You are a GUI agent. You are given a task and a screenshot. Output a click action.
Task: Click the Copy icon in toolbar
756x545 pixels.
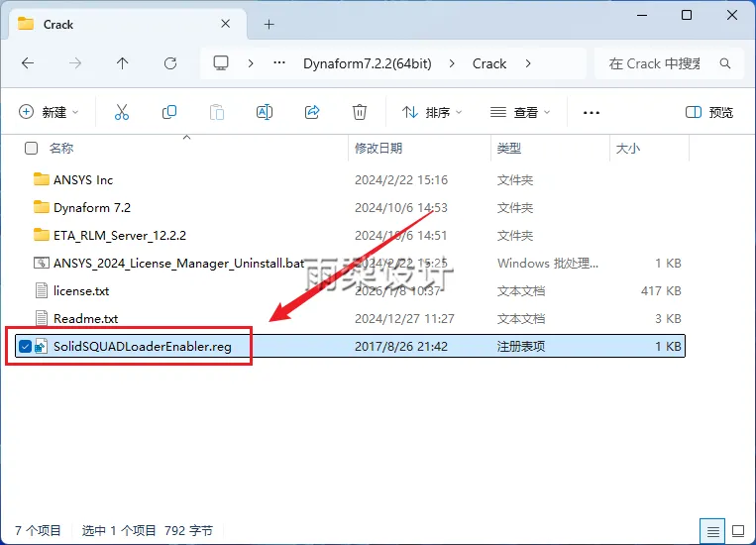point(169,112)
